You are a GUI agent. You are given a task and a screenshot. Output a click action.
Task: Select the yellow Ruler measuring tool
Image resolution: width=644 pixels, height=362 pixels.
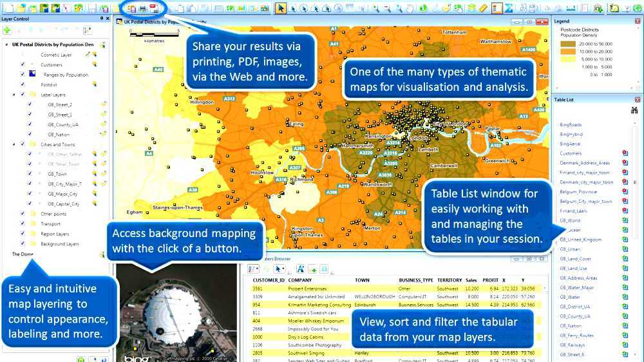coord(484,8)
